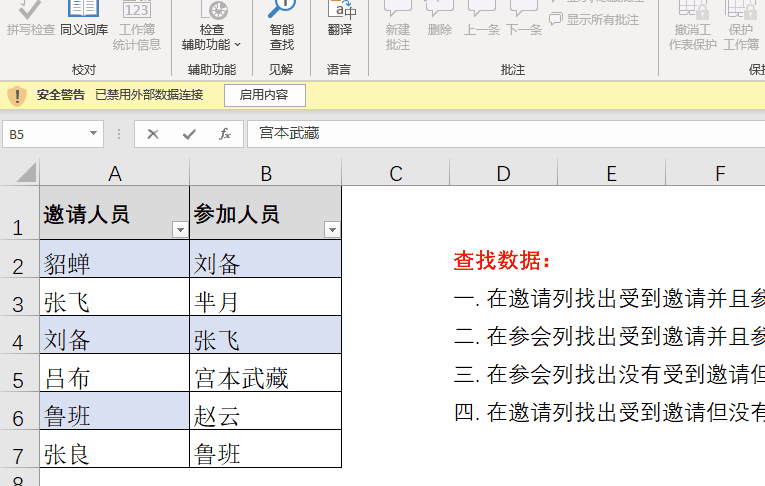Click the formula bar showing 宫本武藏
Screen dimensions: 765x486
[x=500, y=134]
